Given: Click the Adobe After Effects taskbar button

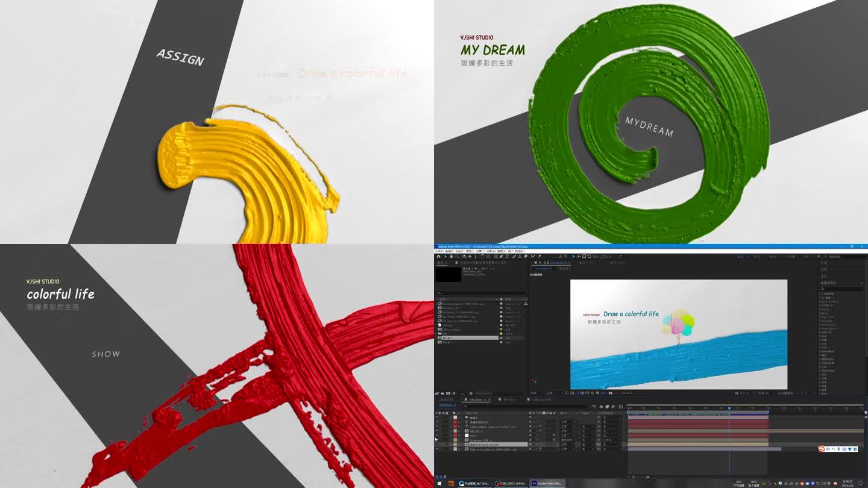Looking at the screenshot, I should [x=547, y=483].
